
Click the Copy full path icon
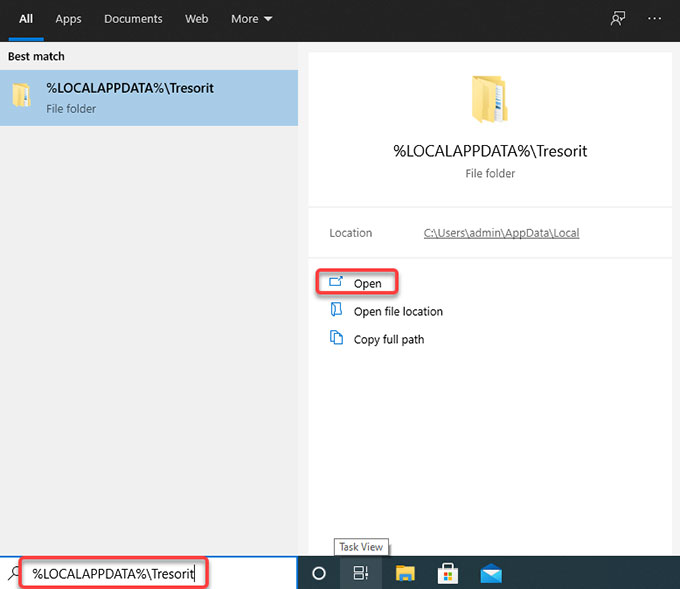coord(336,337)
